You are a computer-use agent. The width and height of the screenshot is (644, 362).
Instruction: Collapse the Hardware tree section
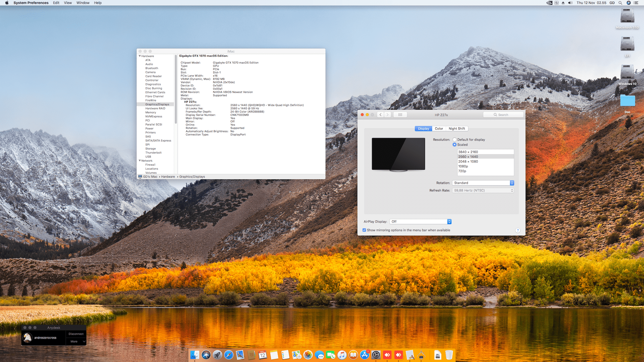coord(140,56)
